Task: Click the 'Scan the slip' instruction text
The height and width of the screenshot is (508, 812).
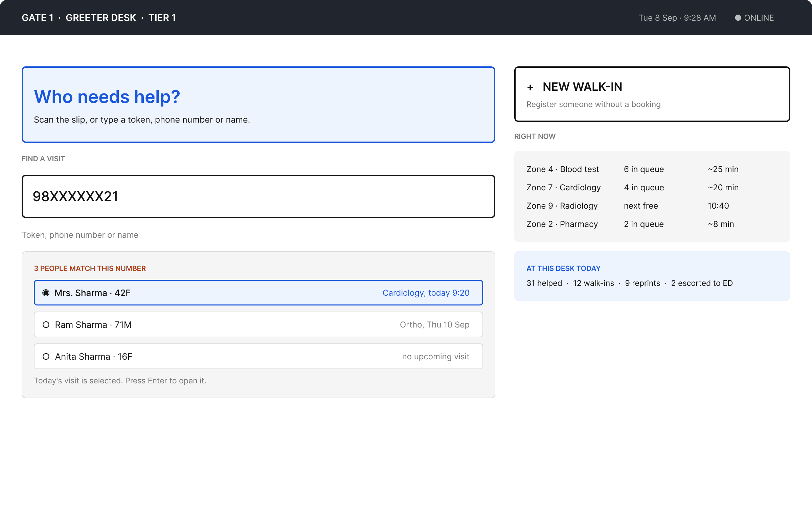Action: (142, 120)
